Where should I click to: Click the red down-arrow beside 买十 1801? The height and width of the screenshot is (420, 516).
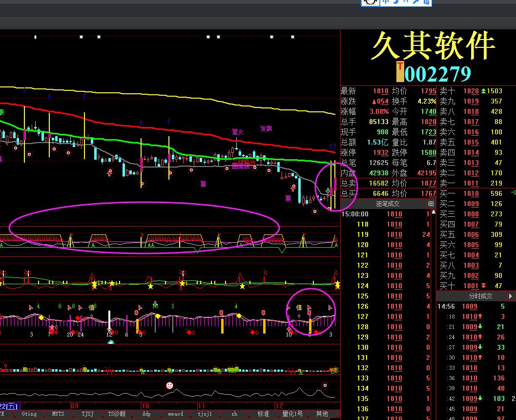(483, 286)
